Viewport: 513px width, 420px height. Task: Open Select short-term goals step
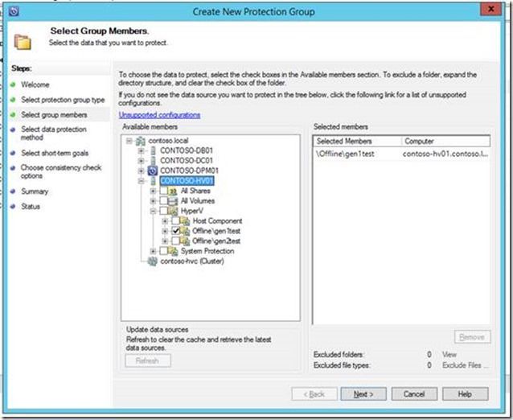click(55, 153)
